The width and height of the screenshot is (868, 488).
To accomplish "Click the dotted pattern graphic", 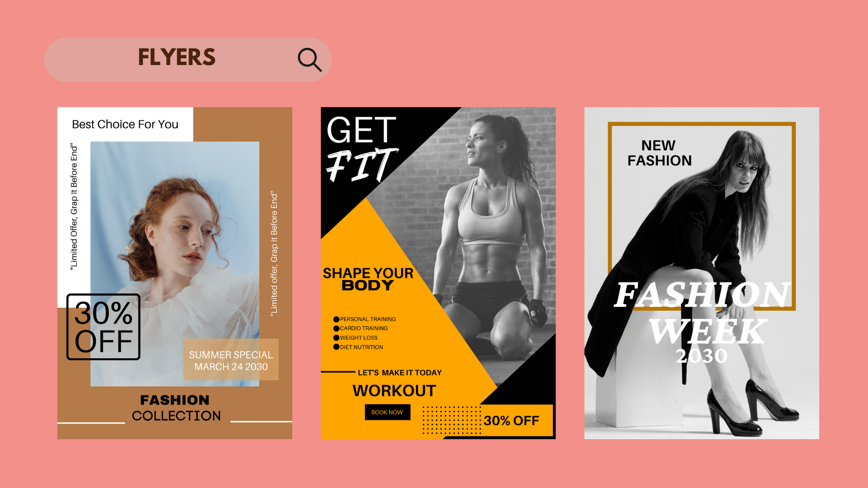I will pyautogui.click(x=452, y=420).
